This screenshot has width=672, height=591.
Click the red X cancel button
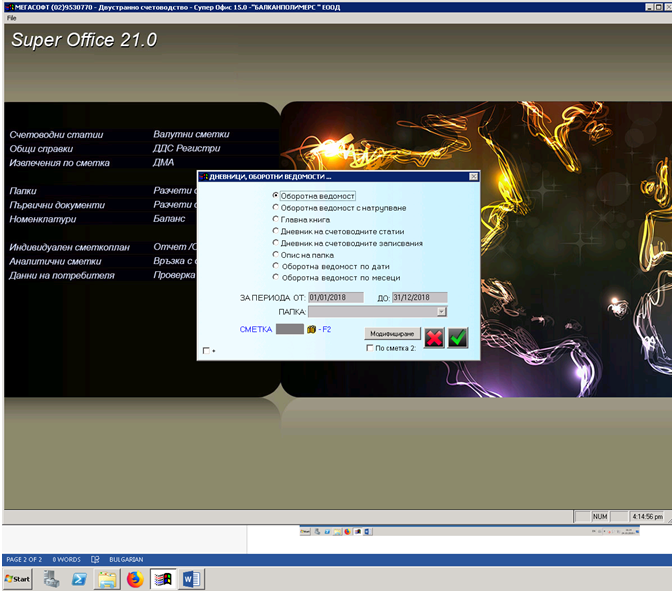[434, 338]
